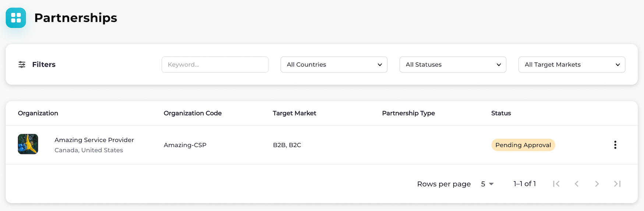
Task: Click the Organization Code column header
Action: tap(192, 113)
